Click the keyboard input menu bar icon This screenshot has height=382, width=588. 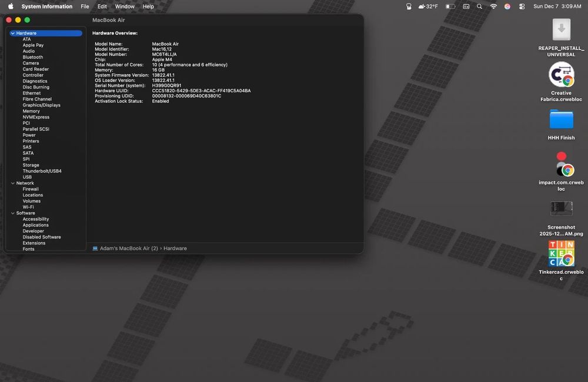click(466, 6)
